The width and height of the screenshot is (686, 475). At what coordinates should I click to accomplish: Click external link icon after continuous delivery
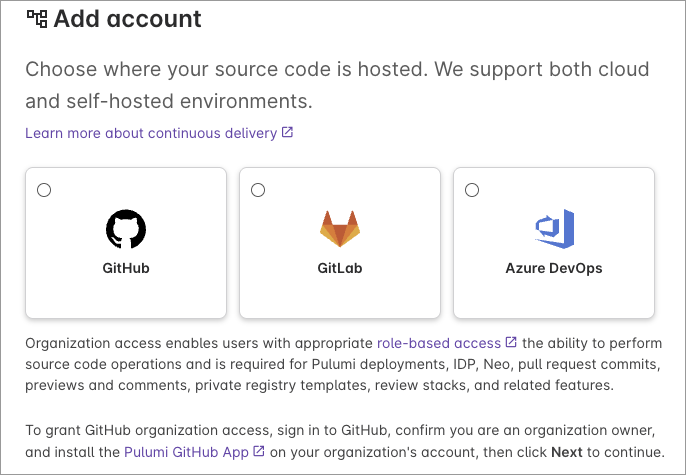287,132
